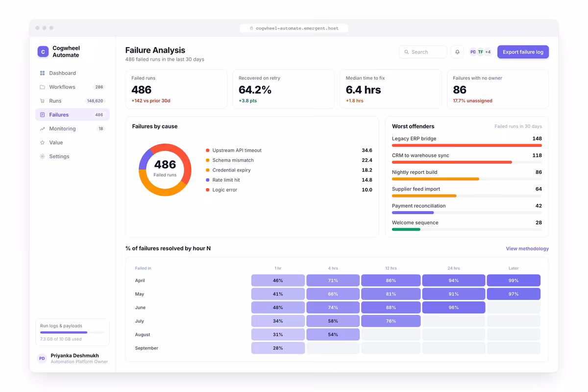This screenshot has width=588, height=392.
Task: Click the browser address bar URL
Action: [294, 28]
